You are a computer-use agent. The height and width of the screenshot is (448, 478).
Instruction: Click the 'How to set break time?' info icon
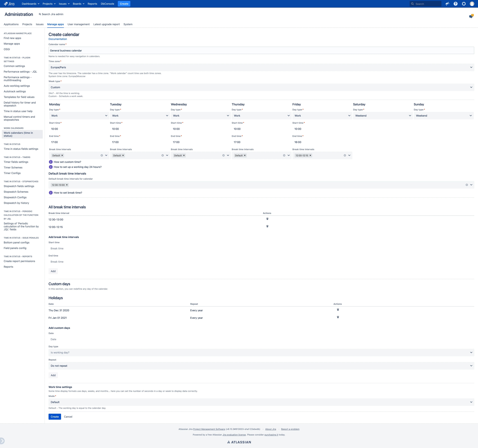51,193
